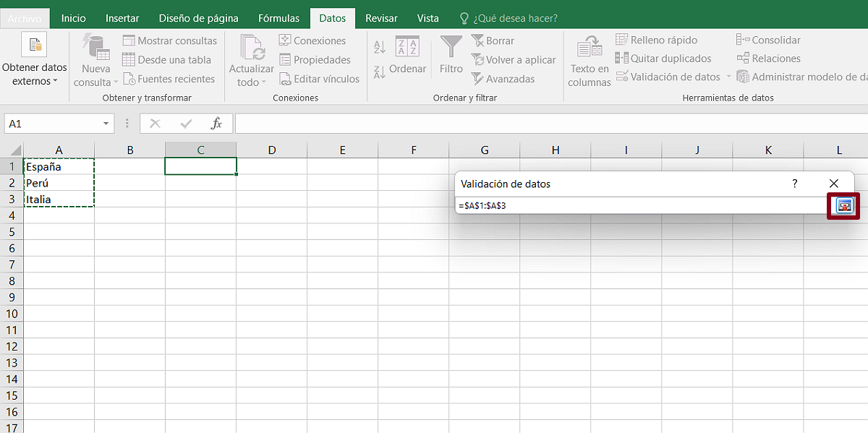Click Propiedades in Conexiones group

click(314, 60)
